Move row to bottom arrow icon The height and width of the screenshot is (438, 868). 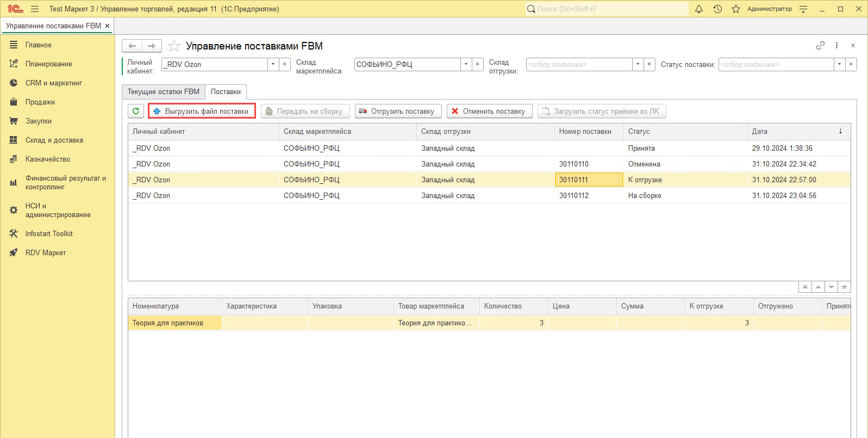click(x=844, y=287)
